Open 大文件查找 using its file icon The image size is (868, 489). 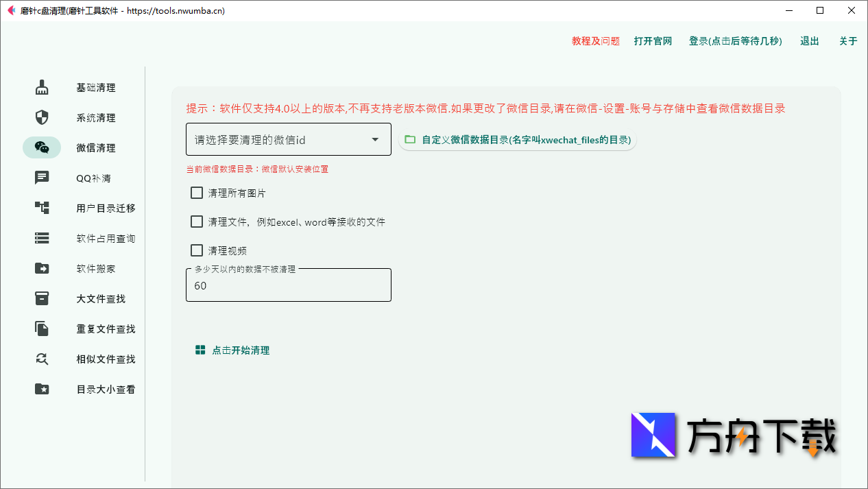(x=42, y=298)
